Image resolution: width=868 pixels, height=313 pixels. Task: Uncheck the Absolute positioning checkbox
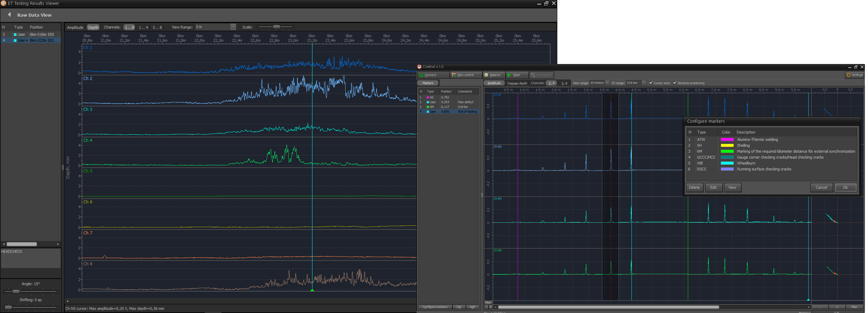pyautogui.click(x=675, y=83)
